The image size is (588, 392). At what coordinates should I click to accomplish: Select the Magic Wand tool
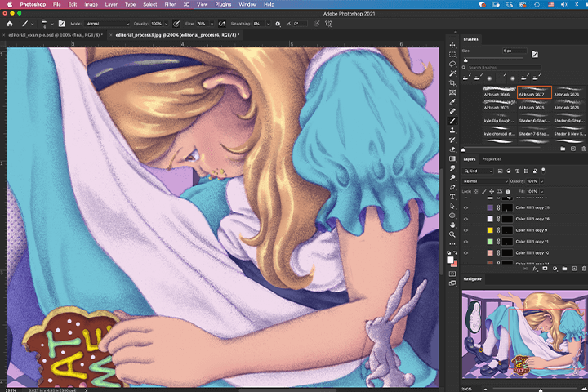click(452, 73)
